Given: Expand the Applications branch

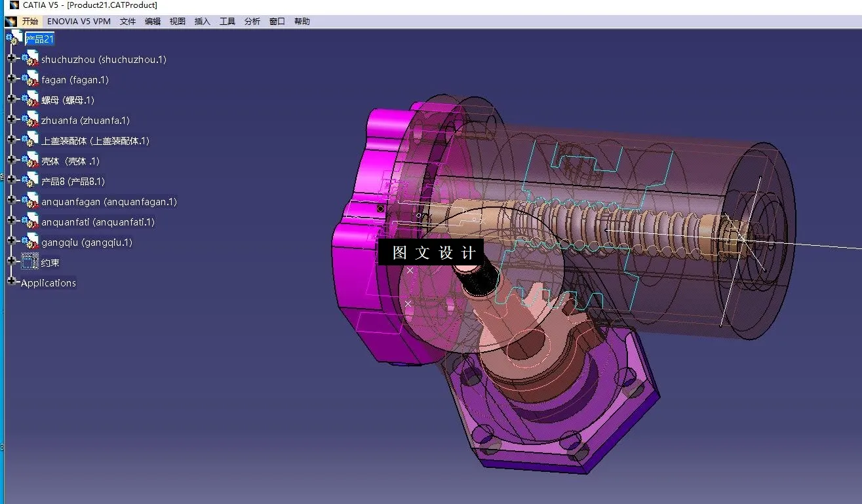Looking at the screenshot, I should (10, 282).
